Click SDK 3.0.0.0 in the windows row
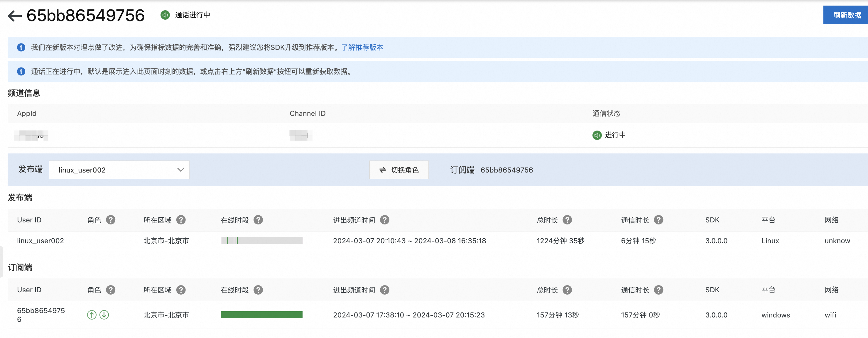 (x=716, y=315)
